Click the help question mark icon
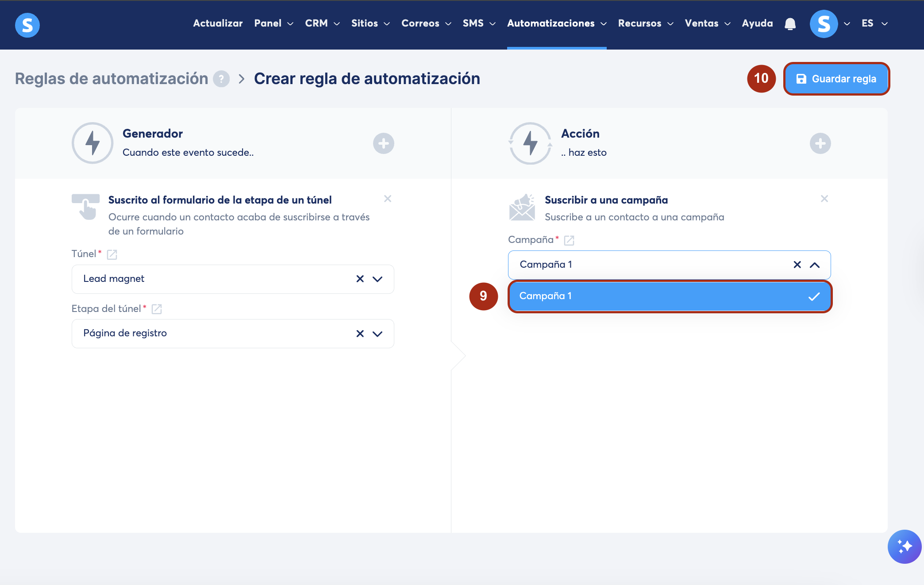 pyautogui.click(x=221, y=79)
